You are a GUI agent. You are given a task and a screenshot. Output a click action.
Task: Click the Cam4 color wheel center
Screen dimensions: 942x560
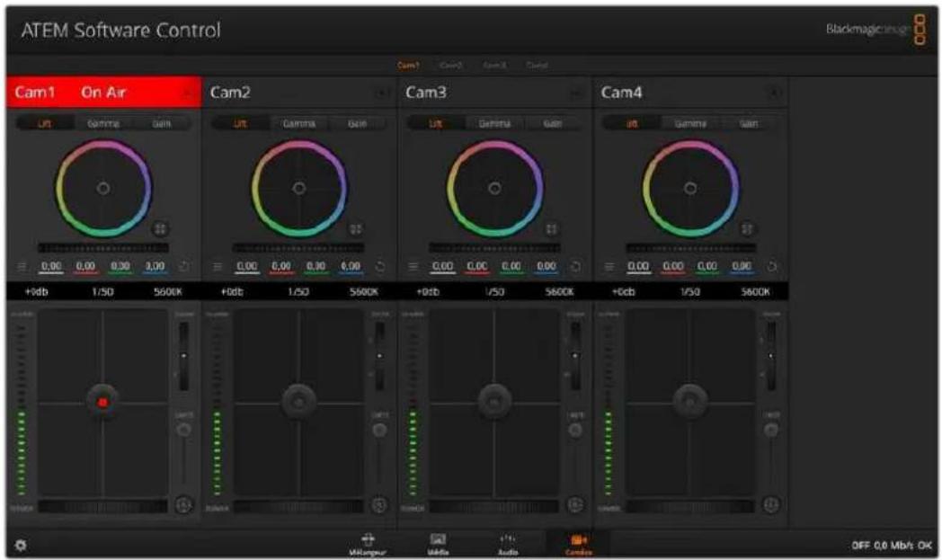(x=690, y=188)
